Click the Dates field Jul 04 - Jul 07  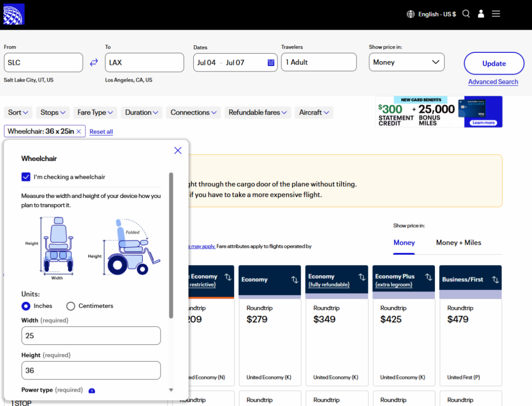click(235, 63)
